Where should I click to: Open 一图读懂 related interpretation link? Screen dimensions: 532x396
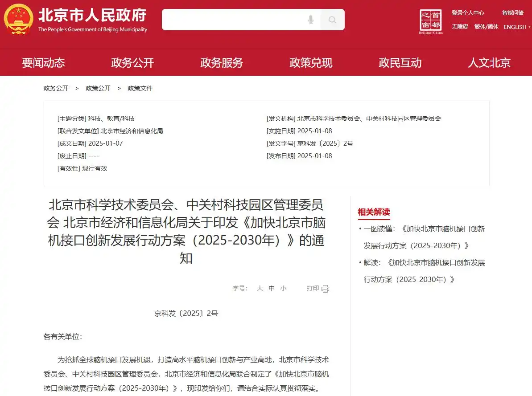[x=424, y=237]
